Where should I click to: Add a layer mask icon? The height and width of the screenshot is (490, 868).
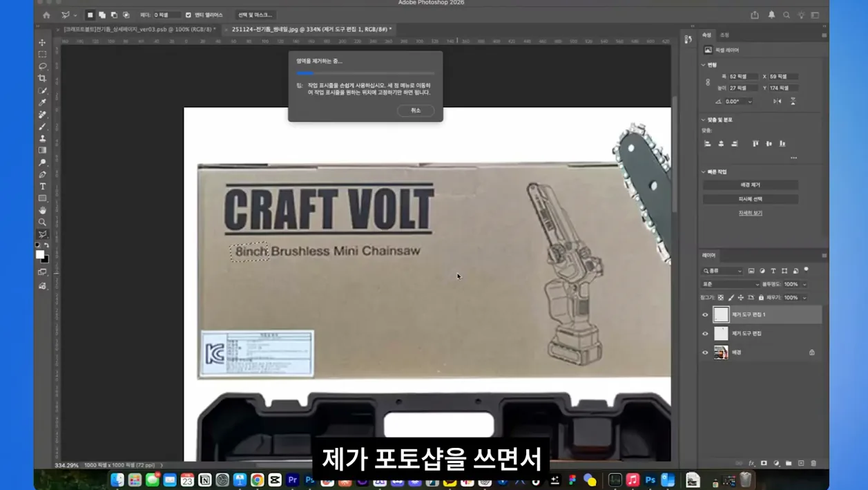point(764,463)
